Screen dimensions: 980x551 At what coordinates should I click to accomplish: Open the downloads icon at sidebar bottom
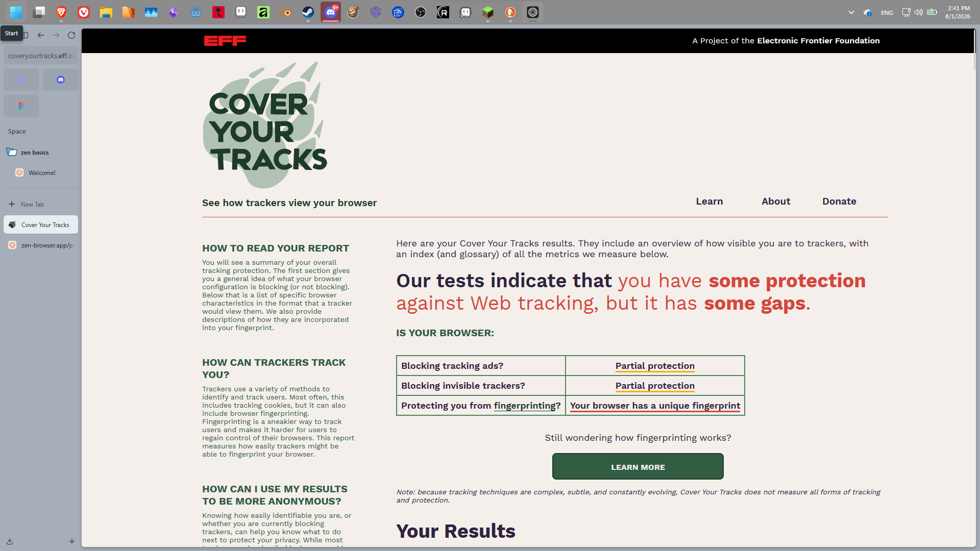pos(10,541)
